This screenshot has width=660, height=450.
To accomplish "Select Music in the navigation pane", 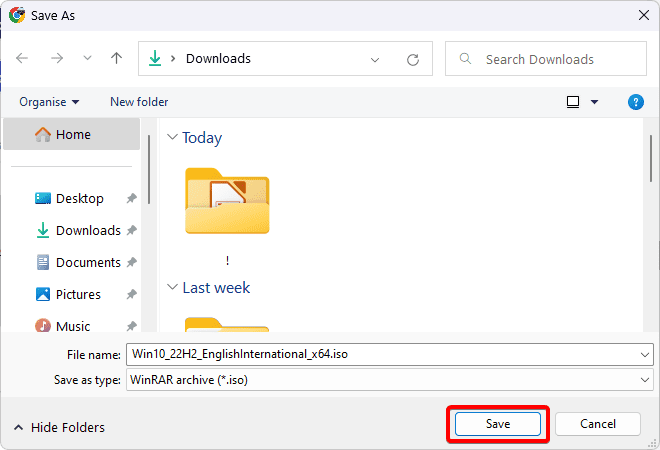I will click(63, 326).
